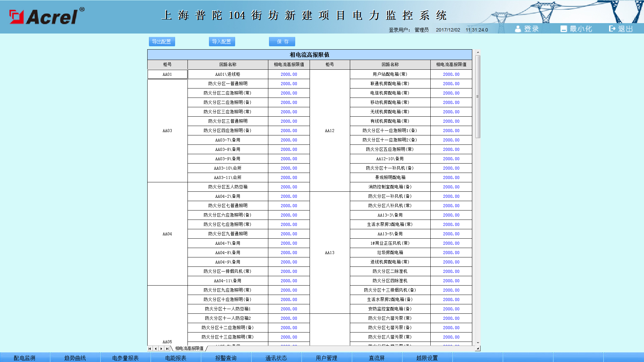Click the Acrel logo

point(47,16)
